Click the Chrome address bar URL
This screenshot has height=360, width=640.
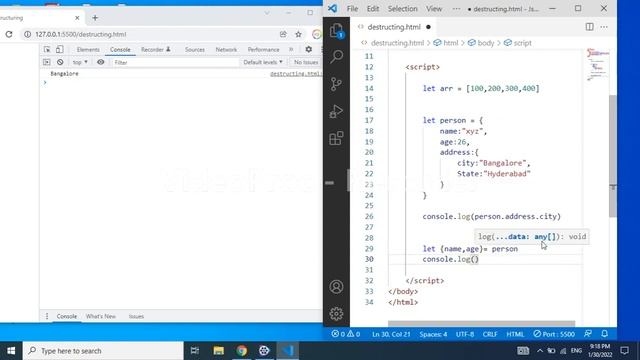[x=80, y=34]
